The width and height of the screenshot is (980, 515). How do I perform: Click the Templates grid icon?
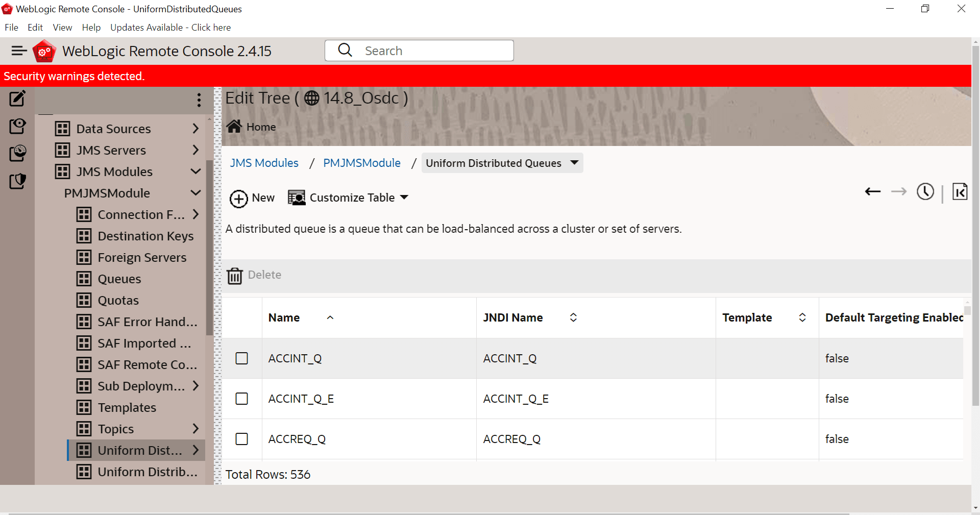pyautogui.click(x=84, y=407)
